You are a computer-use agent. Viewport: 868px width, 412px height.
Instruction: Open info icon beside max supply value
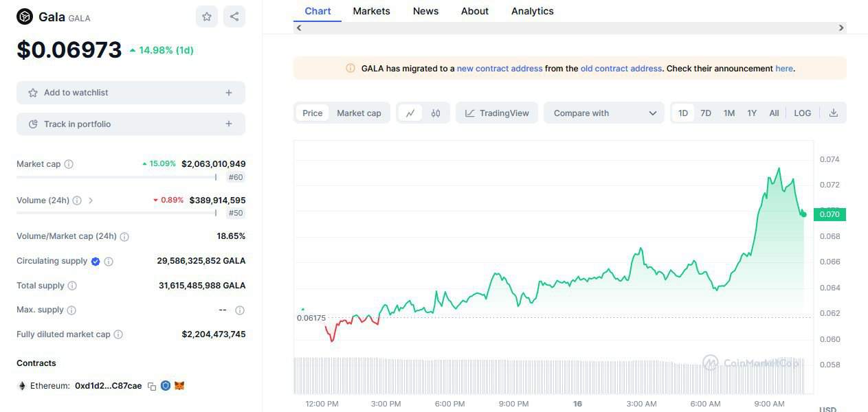pyautogui.click(x=240, y=310)
